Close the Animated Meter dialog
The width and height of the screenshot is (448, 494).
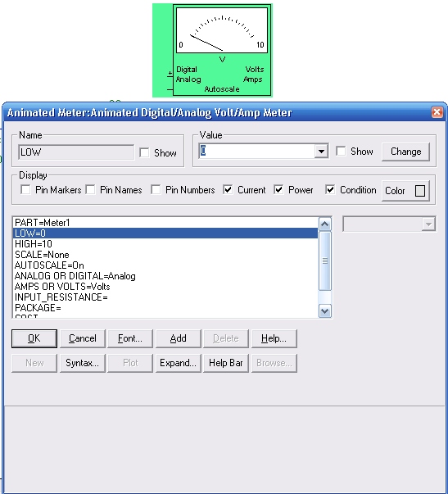click(437, 112)
